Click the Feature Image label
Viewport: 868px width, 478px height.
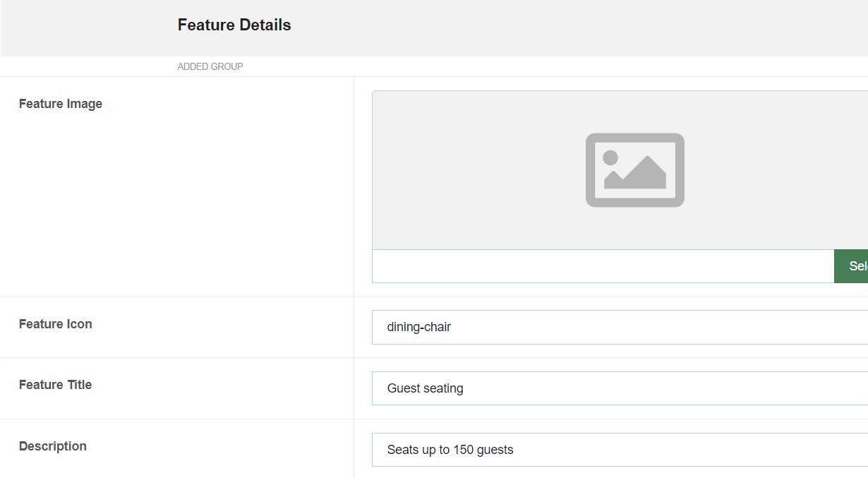[x=61, y=104]
